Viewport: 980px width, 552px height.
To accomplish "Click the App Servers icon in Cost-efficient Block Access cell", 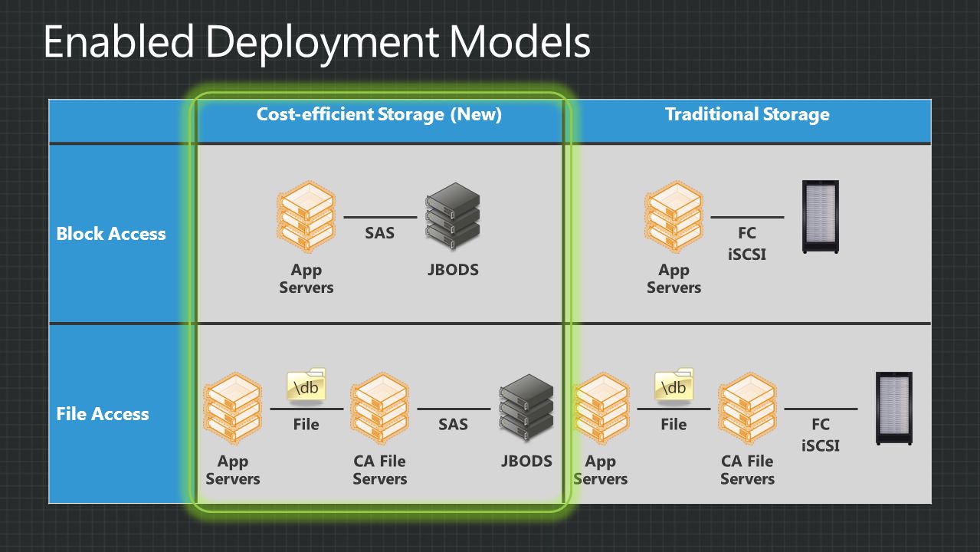I will click(x=306, y=217).
